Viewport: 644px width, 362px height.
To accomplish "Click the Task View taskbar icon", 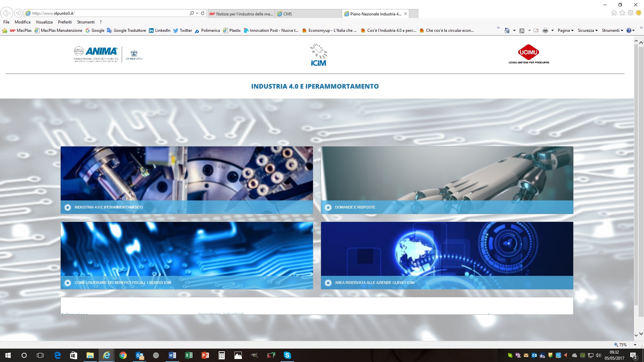I will pyautogui.click(x=40, y=355).
